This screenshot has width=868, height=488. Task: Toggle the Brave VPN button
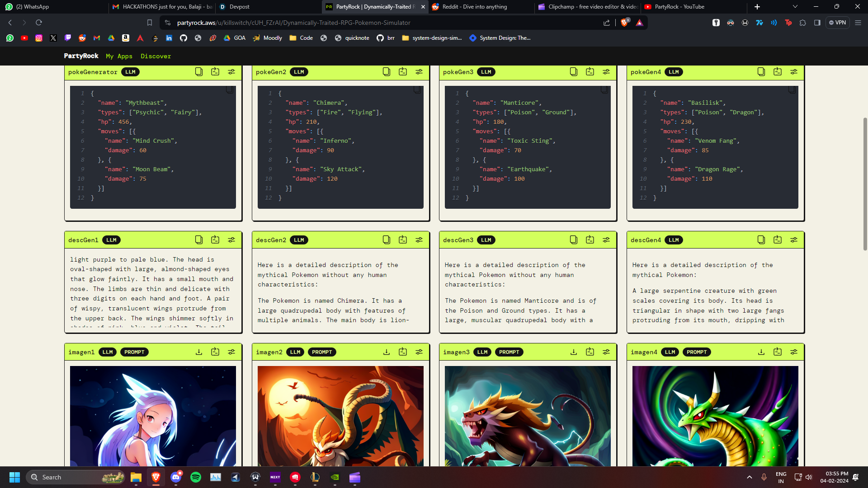[837, 23]
